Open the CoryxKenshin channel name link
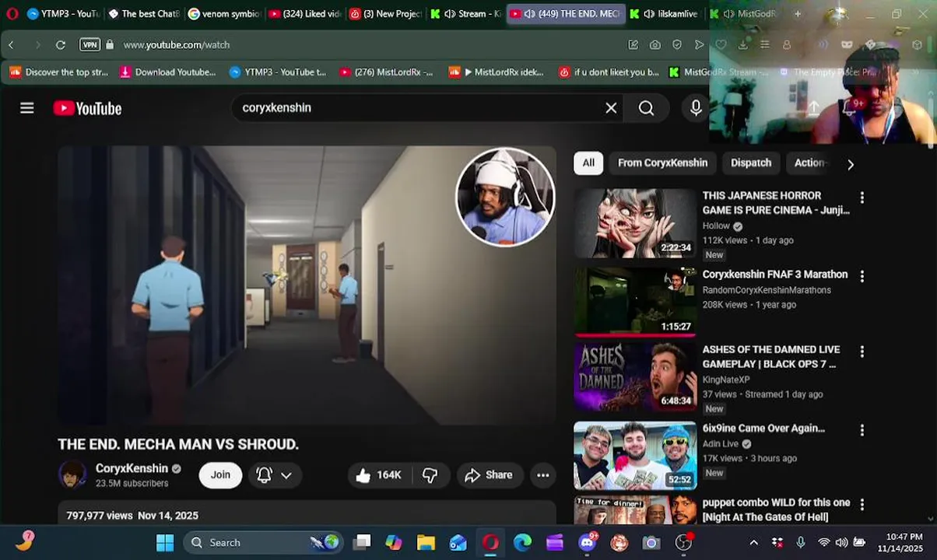937x560 pixels. 132,468
